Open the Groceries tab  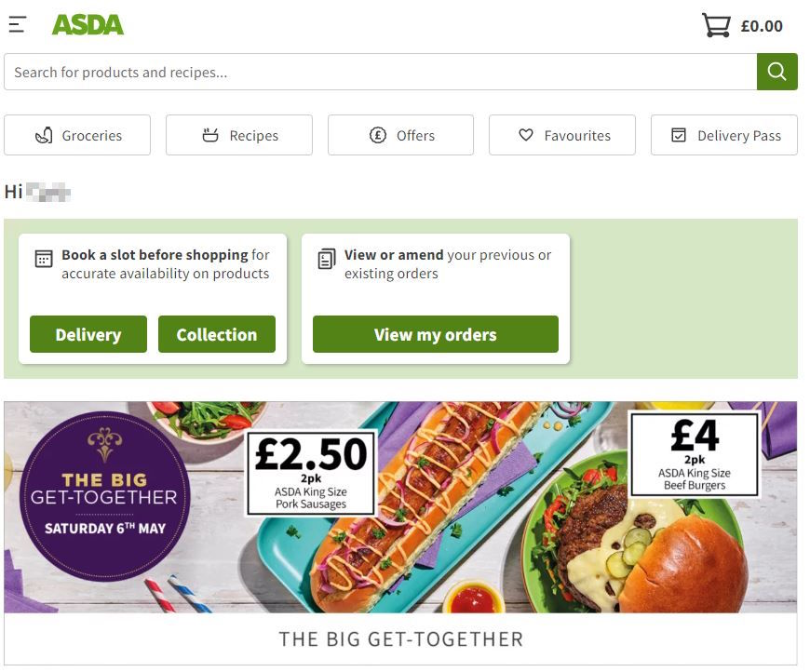point(77,135)
